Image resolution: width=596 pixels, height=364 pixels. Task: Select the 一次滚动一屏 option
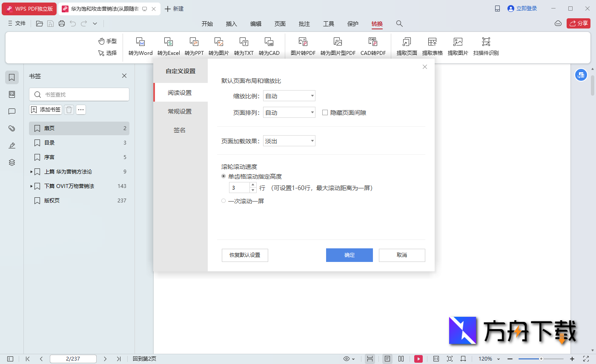point(223,201)
